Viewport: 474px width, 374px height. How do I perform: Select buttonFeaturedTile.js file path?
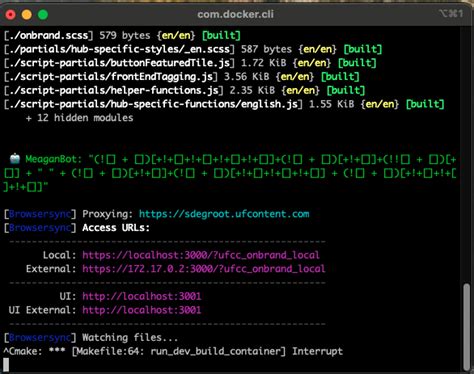pyautogui.click(x=119, y=63)
